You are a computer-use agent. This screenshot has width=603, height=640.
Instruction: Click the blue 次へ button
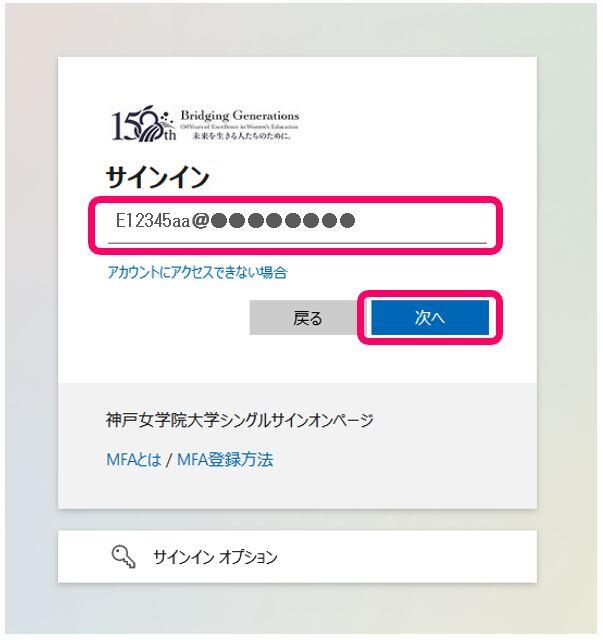pyautogui.click(x=430, y=317)
